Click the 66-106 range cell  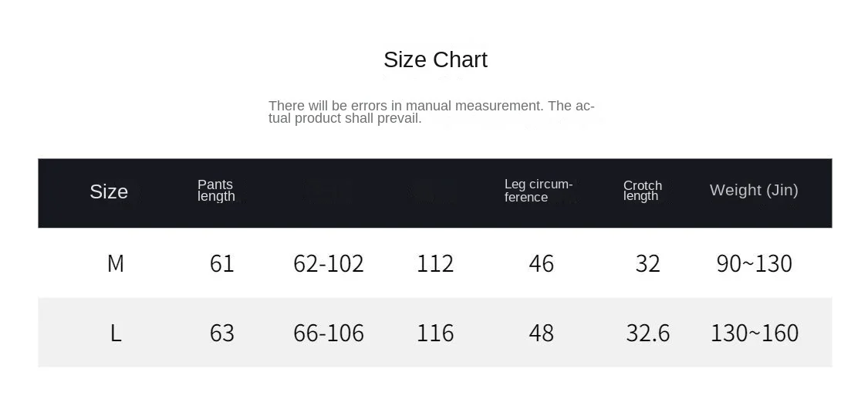[329, 333]
